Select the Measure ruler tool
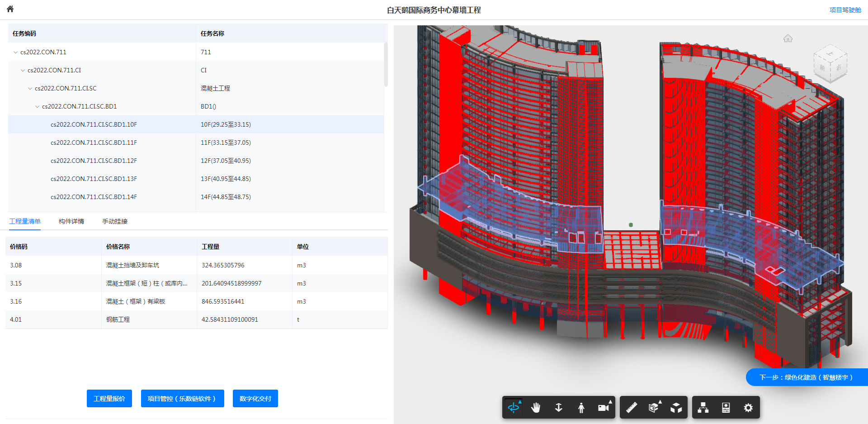This screenshot has height=424, width=868. click(x=631, y=408)
